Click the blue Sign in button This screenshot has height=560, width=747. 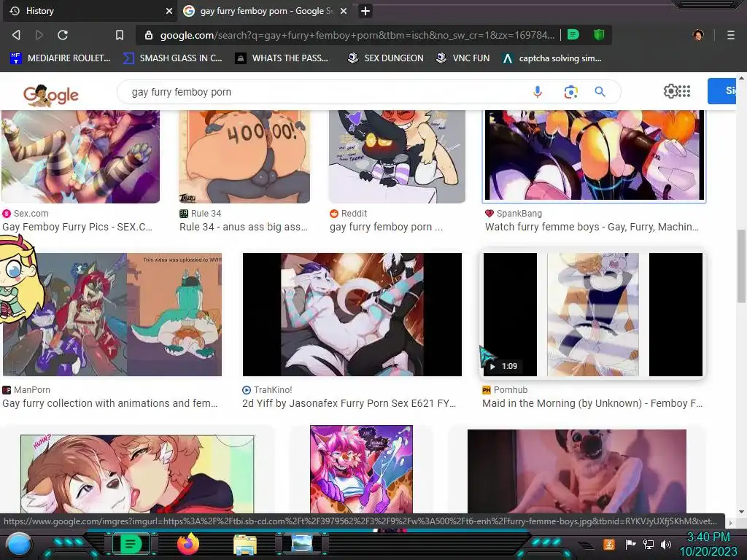coord(722,90)
